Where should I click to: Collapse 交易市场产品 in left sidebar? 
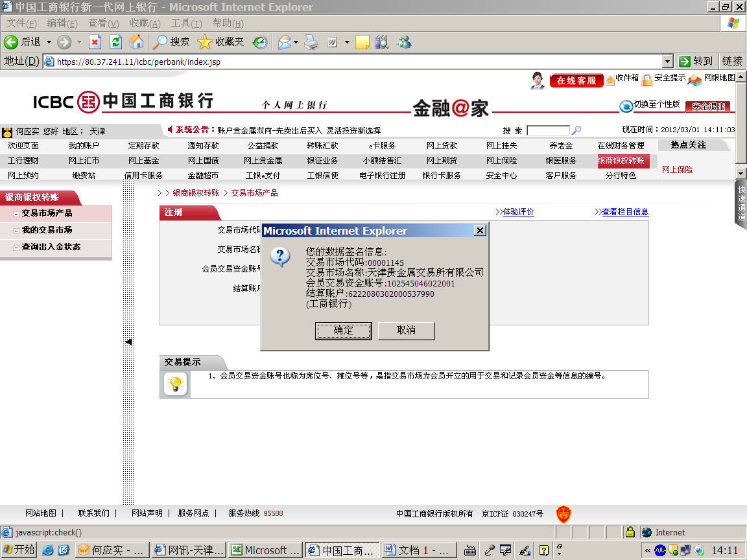click(x=16, y=214)
